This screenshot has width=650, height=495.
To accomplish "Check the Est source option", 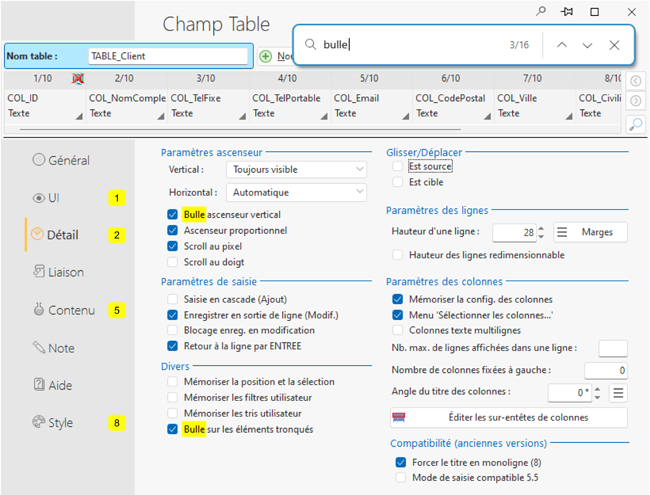I will coord(398,166).
